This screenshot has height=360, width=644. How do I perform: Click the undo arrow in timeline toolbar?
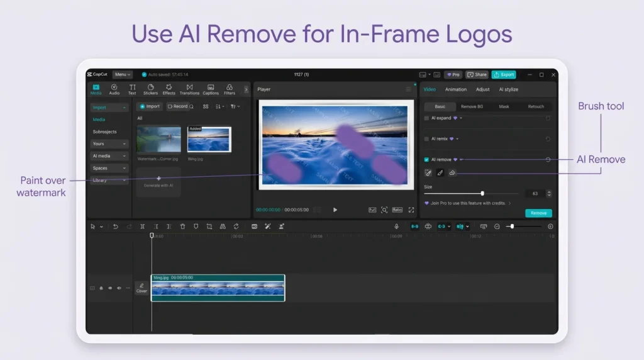116,227
